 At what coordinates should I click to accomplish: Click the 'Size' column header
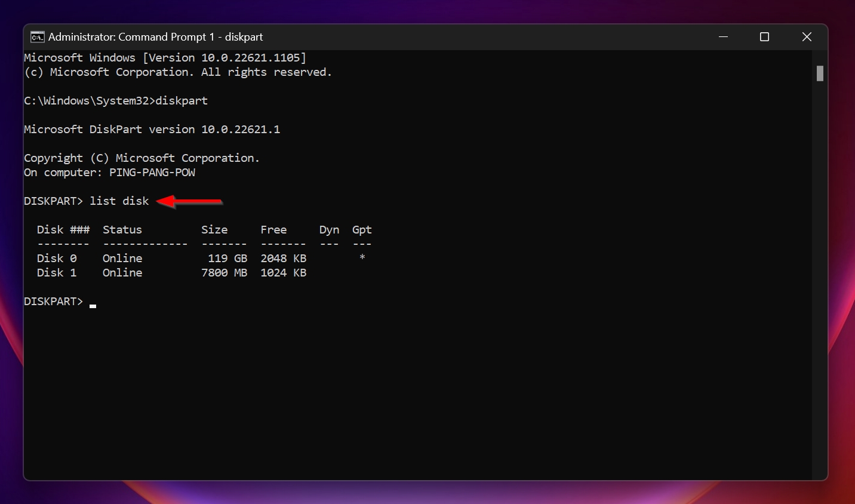coord(214,230)
